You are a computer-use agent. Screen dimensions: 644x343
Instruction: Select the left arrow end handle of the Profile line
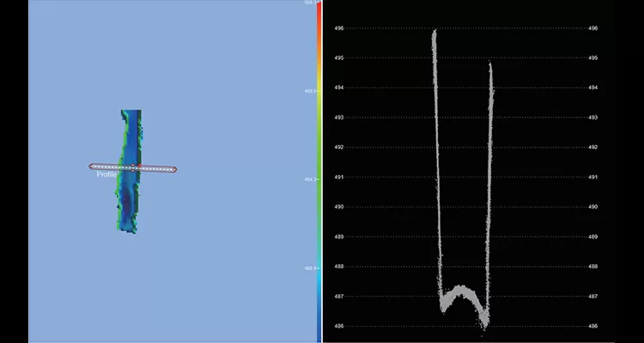(x=91, y=166)
